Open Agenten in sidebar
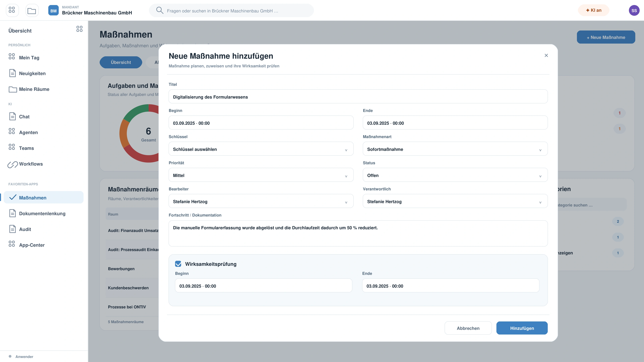The image size is (644, 362). pyautogui.click(x=44, y=132)
